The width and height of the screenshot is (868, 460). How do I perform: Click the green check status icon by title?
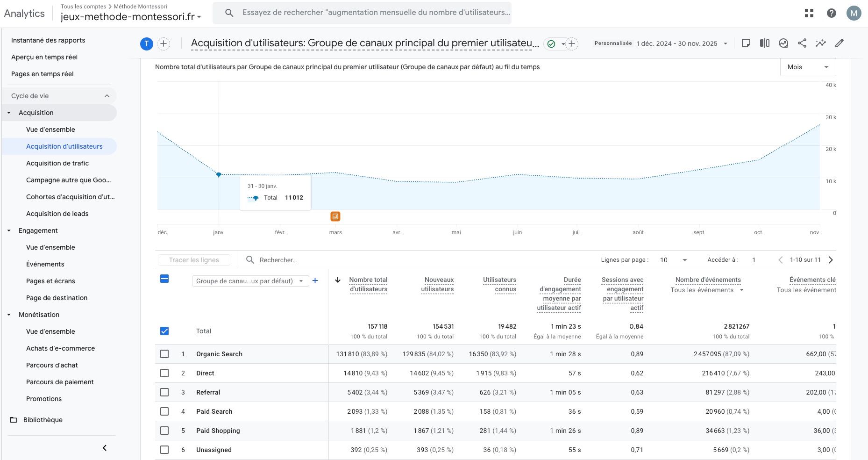pos(551,44)
